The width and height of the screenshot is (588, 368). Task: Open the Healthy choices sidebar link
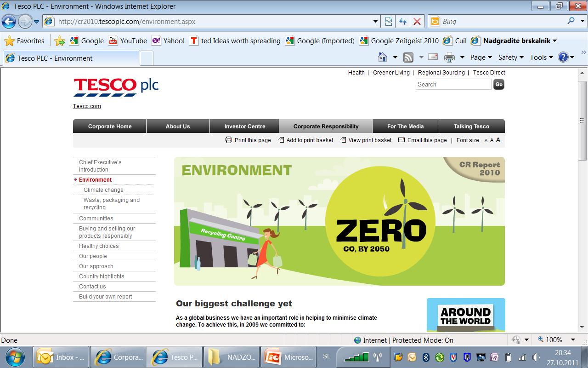click(x=99, y=246)
